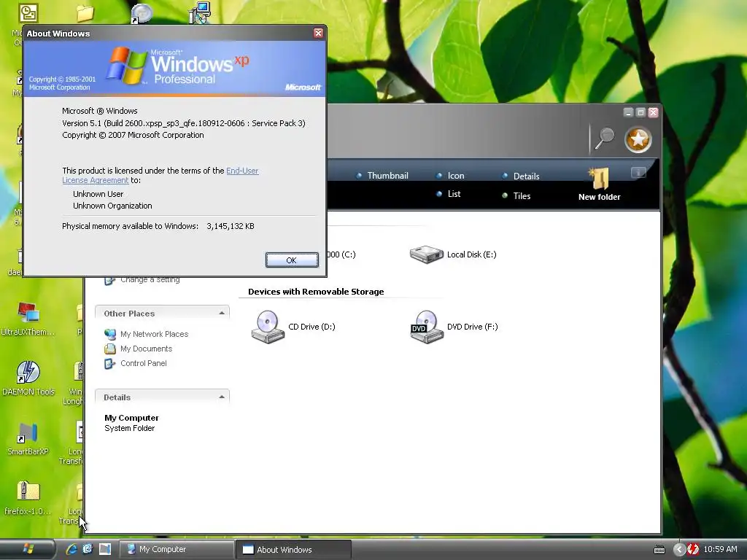Open SmartBarXP desktop shortcut
Viewport: 747px width, 560px height.
coord(28,439)
